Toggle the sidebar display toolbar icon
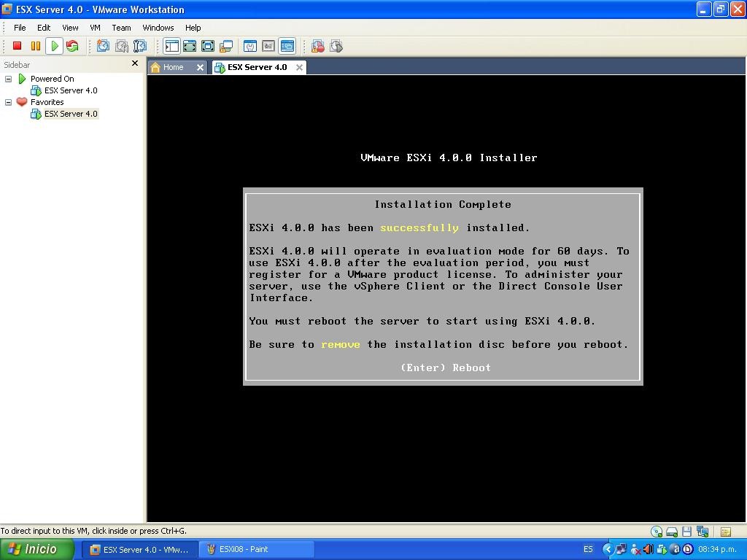 point(171,46)
